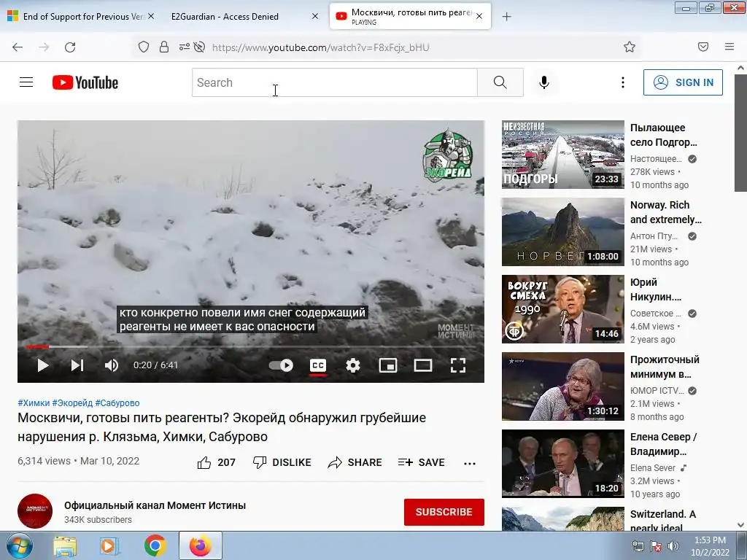The height and width of the screenshot is (560, 747).
Task: Reload the current page
Action: (70, 47)
